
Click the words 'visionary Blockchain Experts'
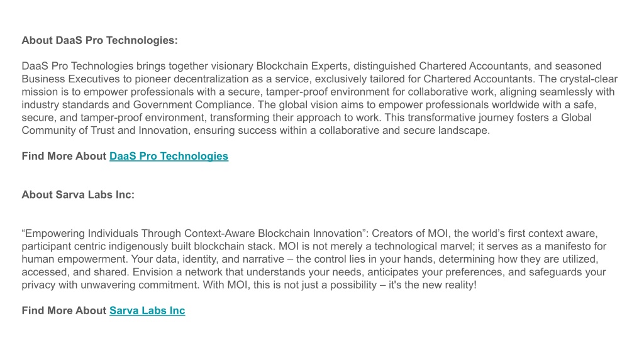279,66
